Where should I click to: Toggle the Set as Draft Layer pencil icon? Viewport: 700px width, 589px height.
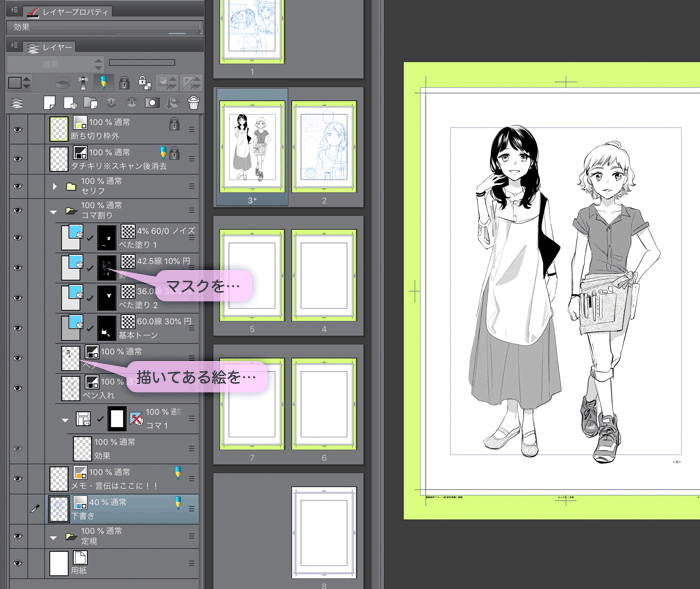[104, 83]
